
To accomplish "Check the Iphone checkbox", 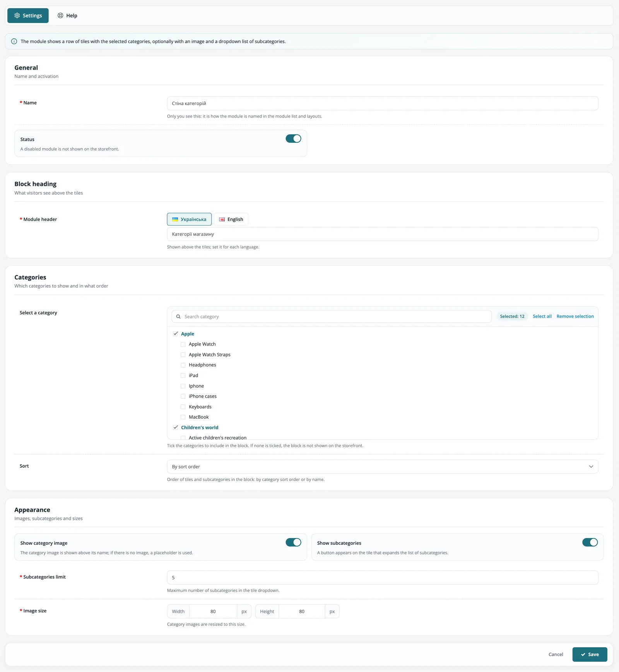I will pos(183,386).
